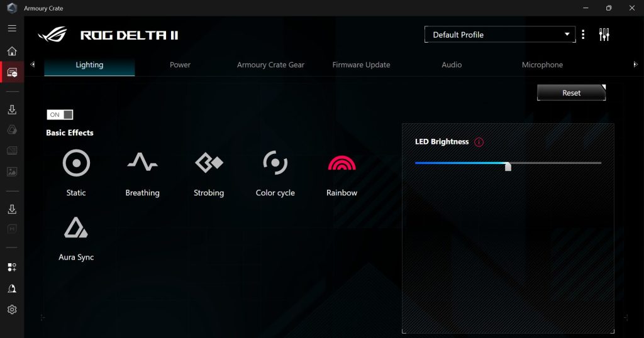Image resolution: width=644 pixels, height=338 pixels.
Task: Open the Device page icon in the sidebar
Action: tap(12, 73)
